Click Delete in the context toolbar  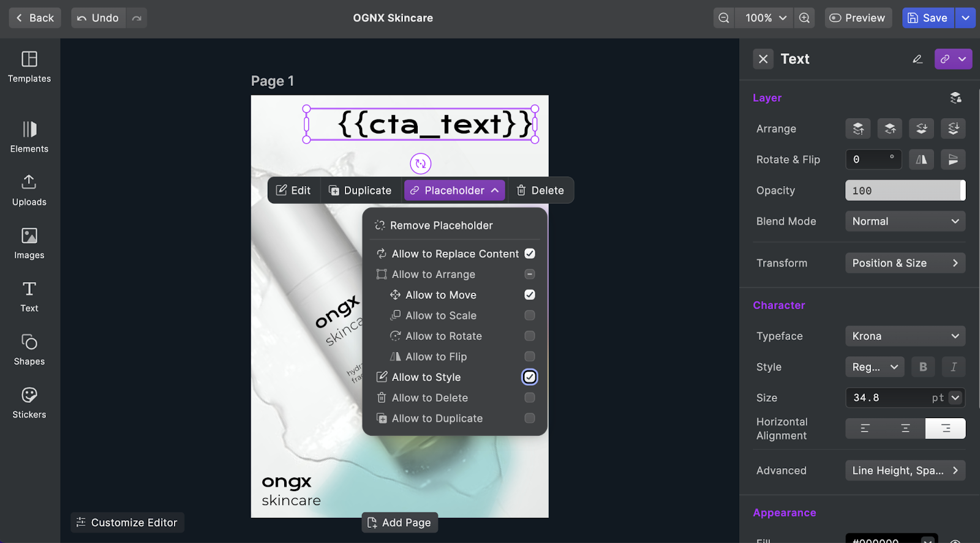point(540,190)
